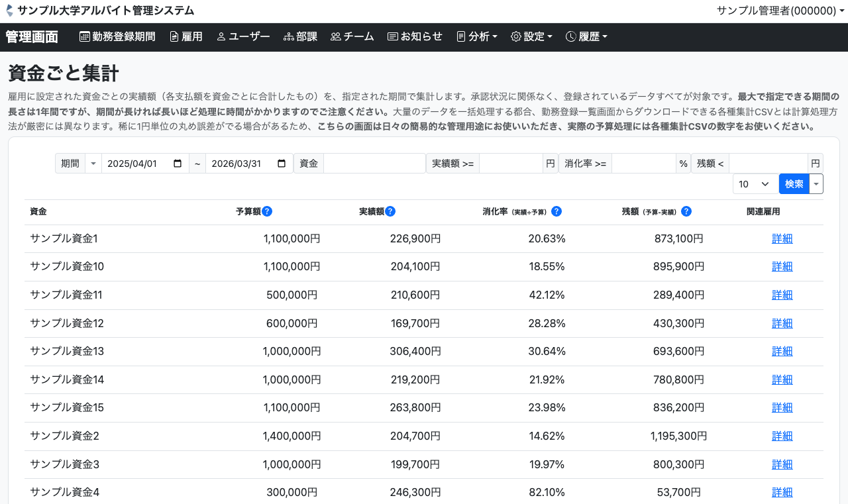Navigate to お知らせ in the navbar
The image size is (848, 504).
tap(415, 37)
